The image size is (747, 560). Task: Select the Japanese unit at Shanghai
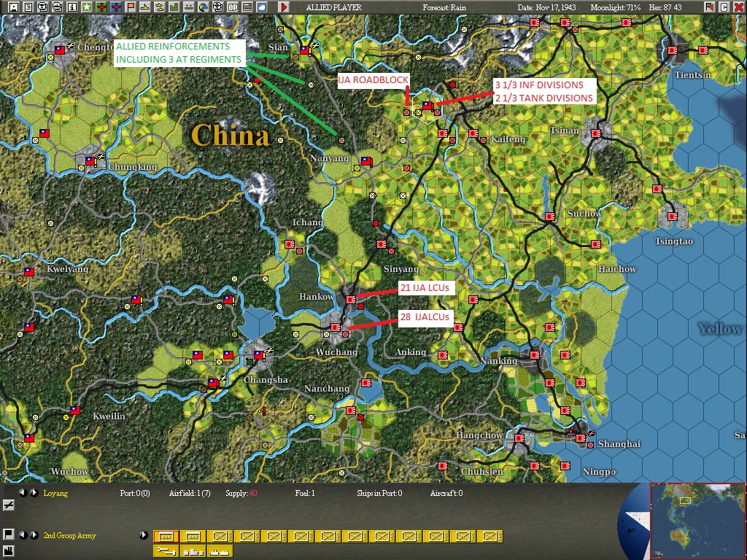click(x=580, y=438)
